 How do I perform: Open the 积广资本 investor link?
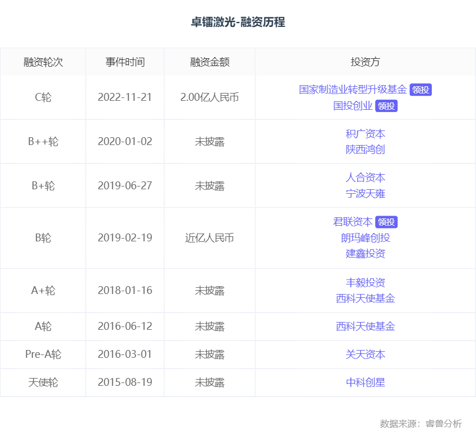[x=365, y=134]
